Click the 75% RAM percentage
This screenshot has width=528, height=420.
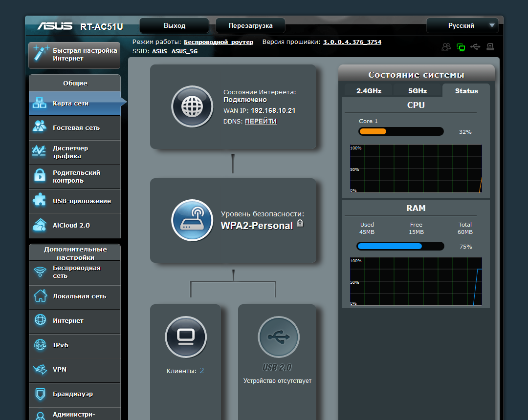coord(466,247)
